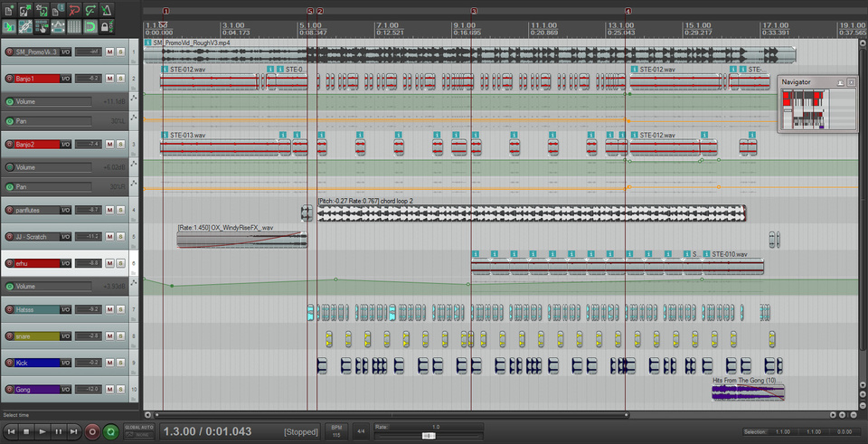The image size is (868, 444).
Task: Arm the Gong track for recording
Action: click(x=9, y=389)
